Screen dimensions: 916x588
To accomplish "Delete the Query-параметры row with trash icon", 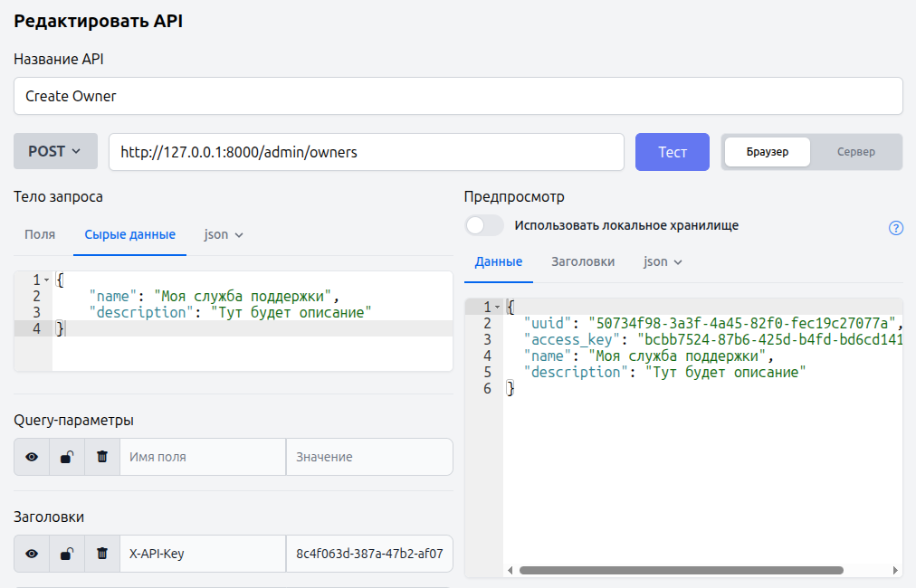I will pyautogui.click(x=102, y=457).
